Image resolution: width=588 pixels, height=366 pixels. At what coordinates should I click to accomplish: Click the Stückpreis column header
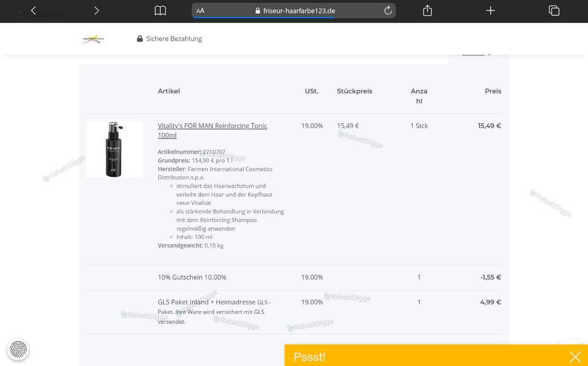pos(355,91)
